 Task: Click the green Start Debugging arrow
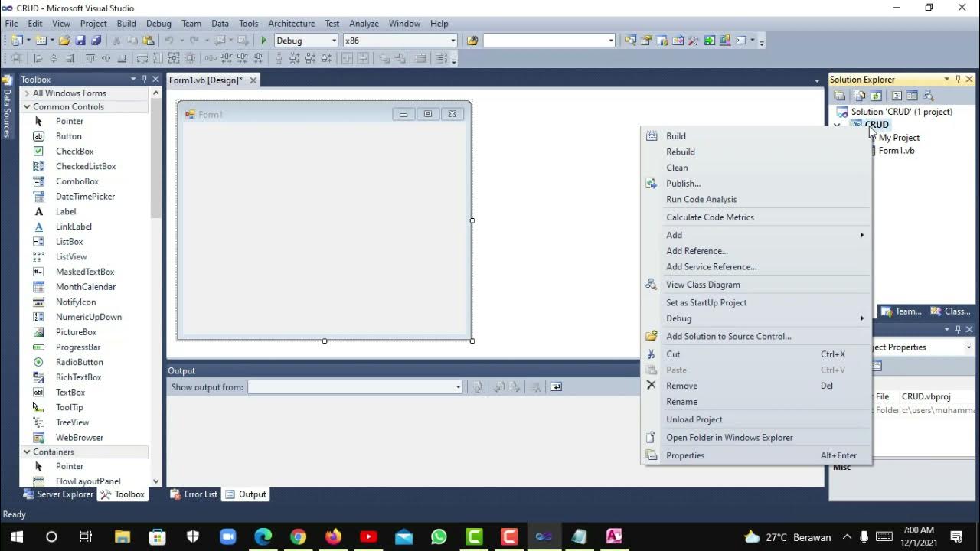tap(264, 41)
